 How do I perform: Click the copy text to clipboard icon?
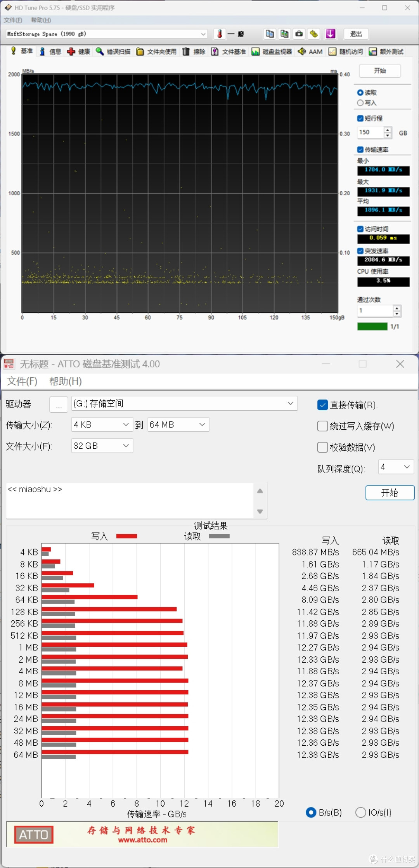pos(270,34)
